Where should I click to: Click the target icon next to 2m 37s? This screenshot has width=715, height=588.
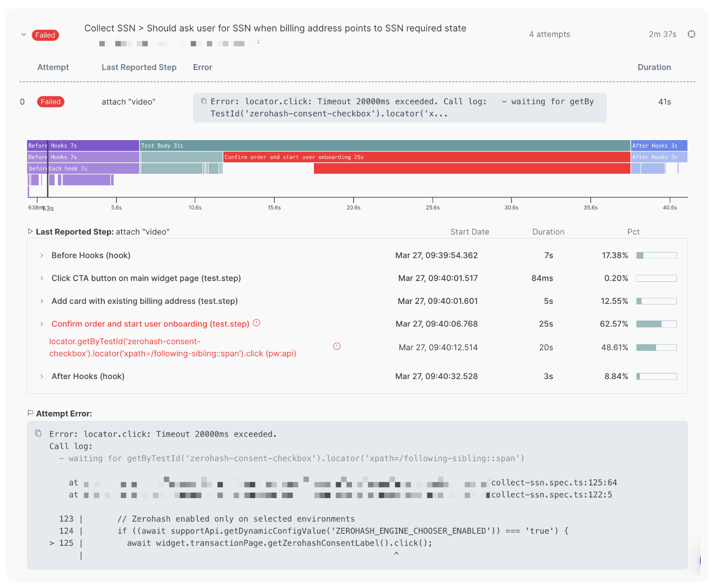[691, 34]
